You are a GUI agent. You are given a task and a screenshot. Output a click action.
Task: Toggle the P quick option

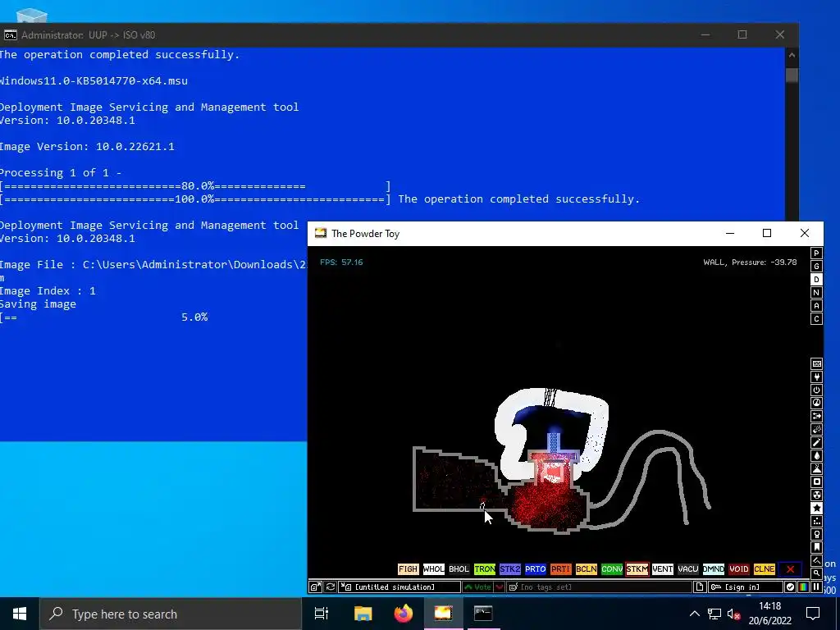(x=816, y=253)
